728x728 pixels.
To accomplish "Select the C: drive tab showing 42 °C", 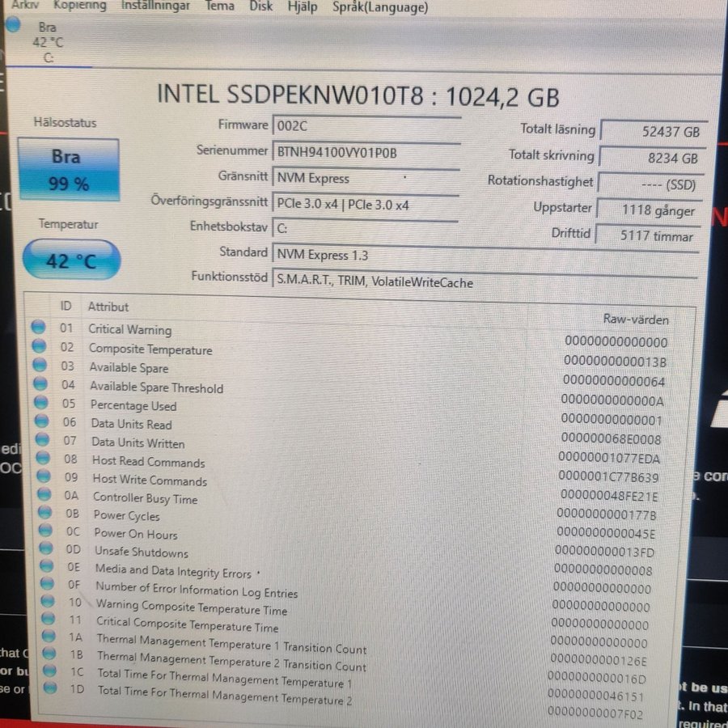I will [x=48, y=42].
